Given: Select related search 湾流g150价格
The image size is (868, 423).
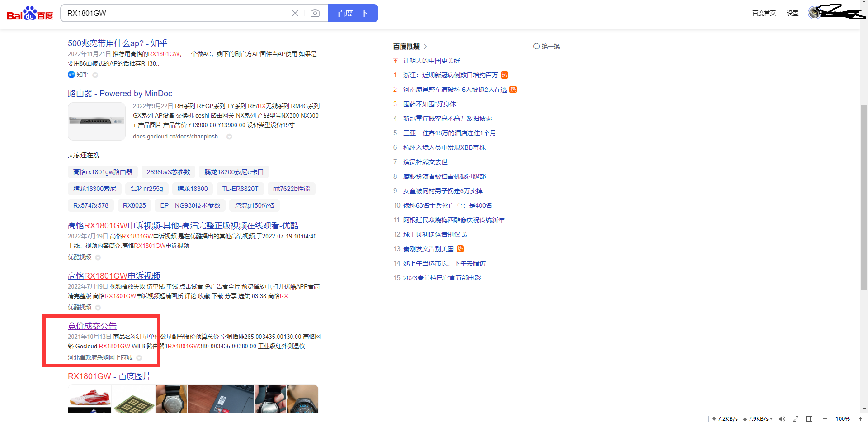Looking at the screenshot, I should tap(255, 205).
